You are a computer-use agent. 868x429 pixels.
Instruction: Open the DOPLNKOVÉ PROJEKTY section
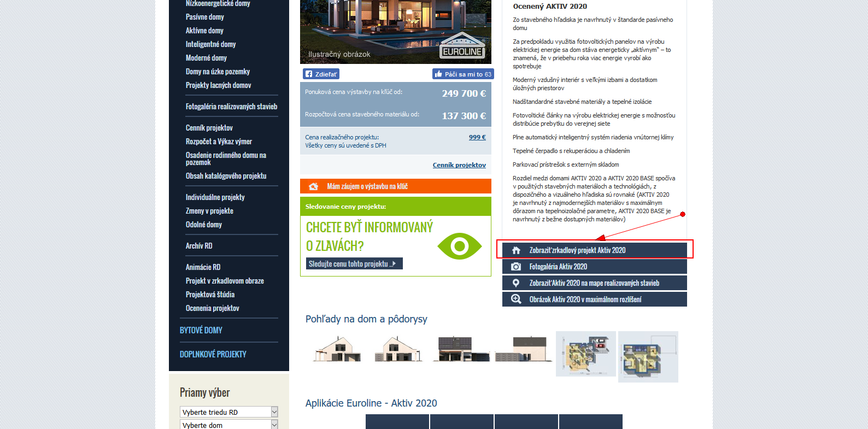(x=213, y=354)
